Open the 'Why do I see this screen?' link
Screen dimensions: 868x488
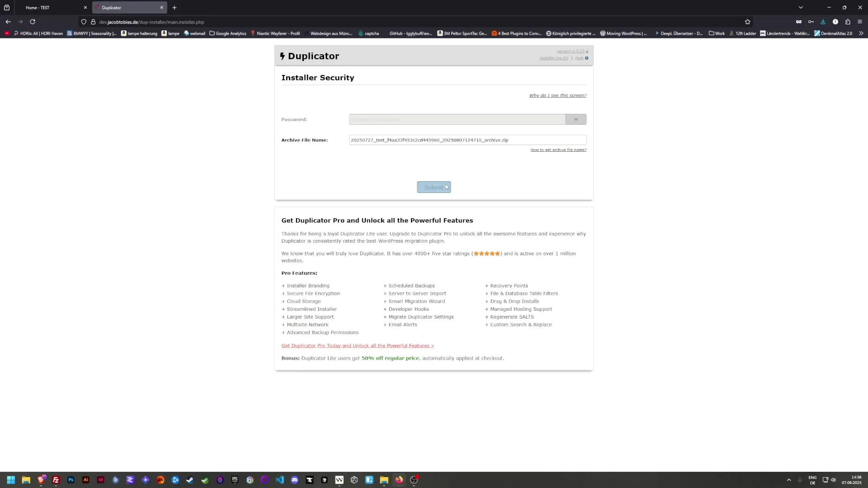[x=557, y=95]
